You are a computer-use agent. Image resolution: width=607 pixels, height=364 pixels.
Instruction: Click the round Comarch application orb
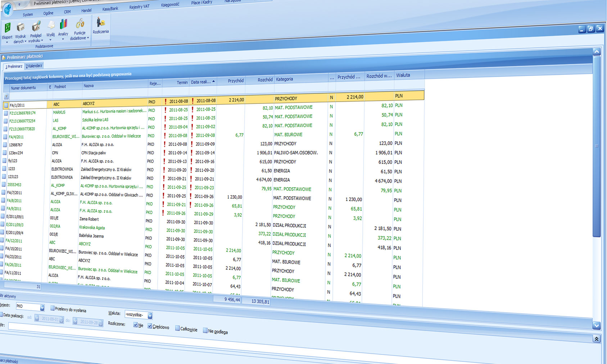click(x=7, y=9)
